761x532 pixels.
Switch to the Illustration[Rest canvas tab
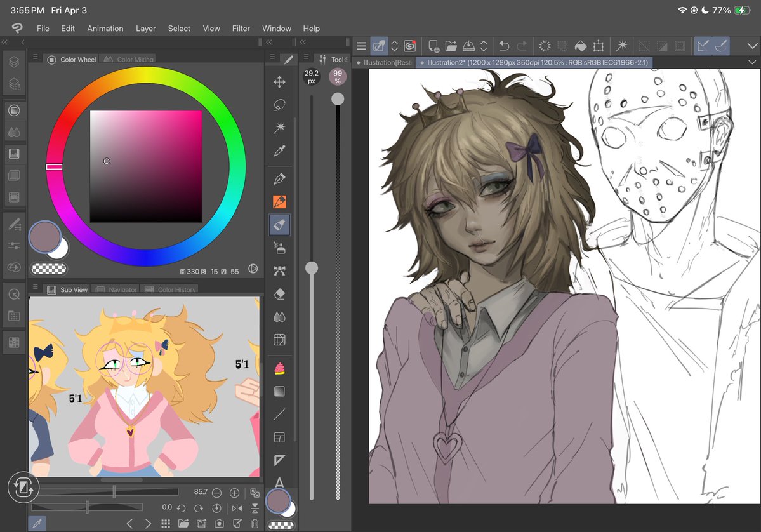tap(384, 62)
